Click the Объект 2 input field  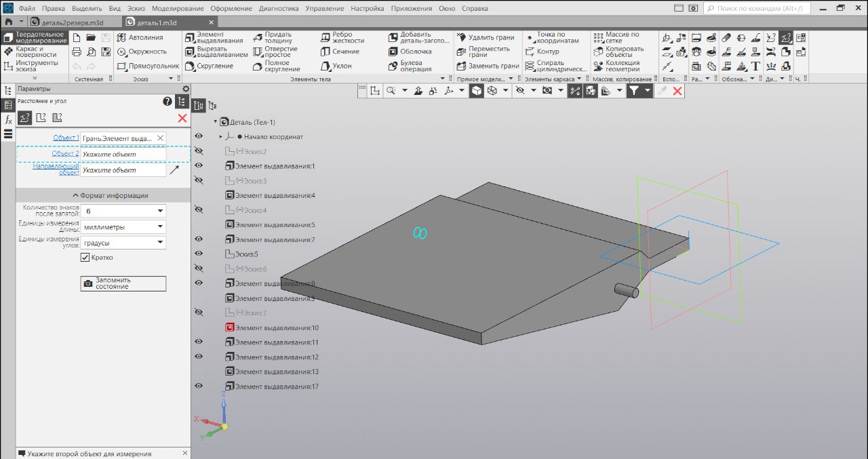tap(123, 154)
